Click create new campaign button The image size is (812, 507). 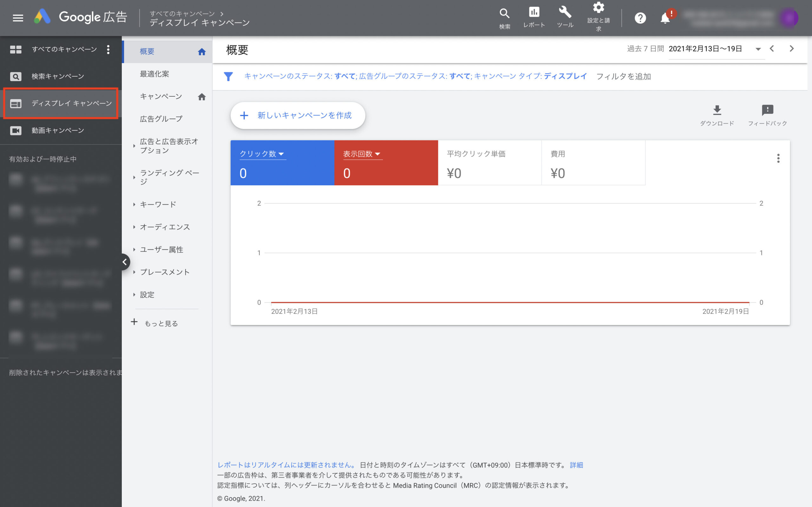298,115
